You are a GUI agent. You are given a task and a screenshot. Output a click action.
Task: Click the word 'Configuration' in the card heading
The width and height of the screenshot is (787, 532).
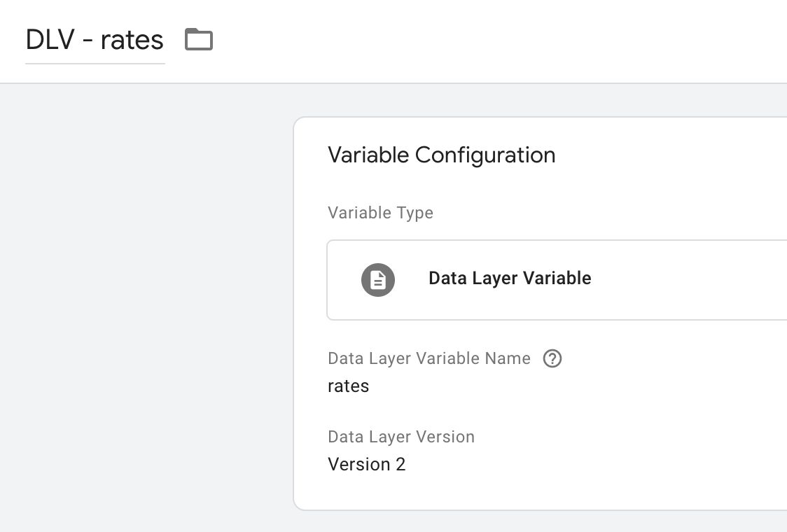click(485, 155)
